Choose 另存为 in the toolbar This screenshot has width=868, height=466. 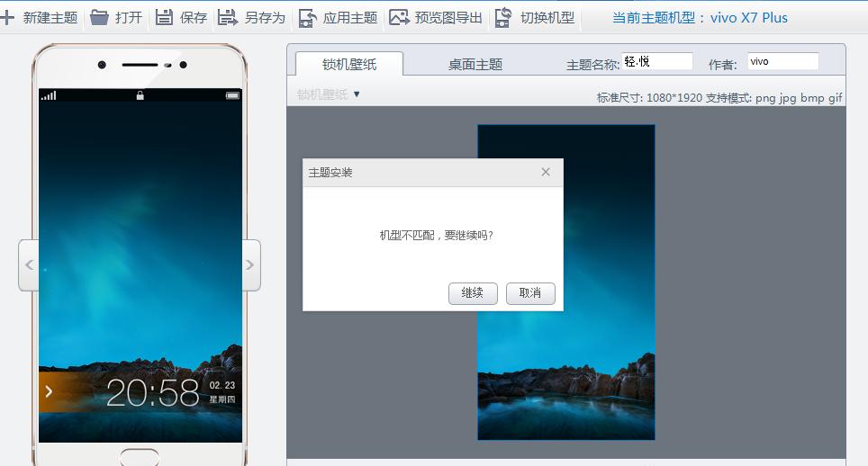265,18
